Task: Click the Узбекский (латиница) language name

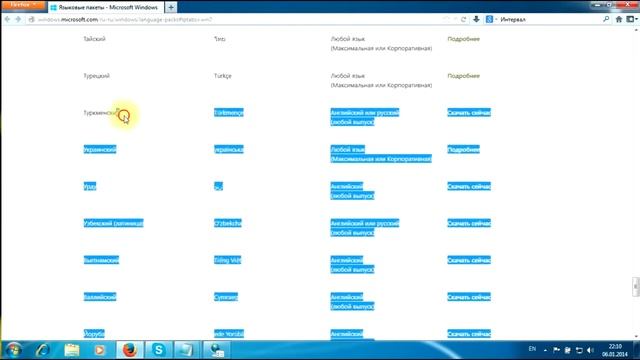Action: (113, 223)
